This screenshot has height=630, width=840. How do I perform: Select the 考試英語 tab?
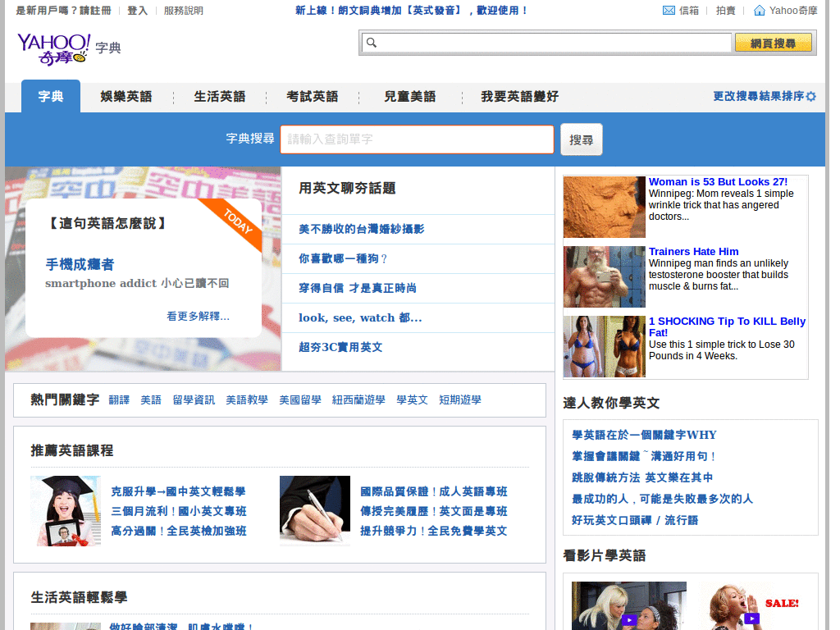click(x=311, y=96)
